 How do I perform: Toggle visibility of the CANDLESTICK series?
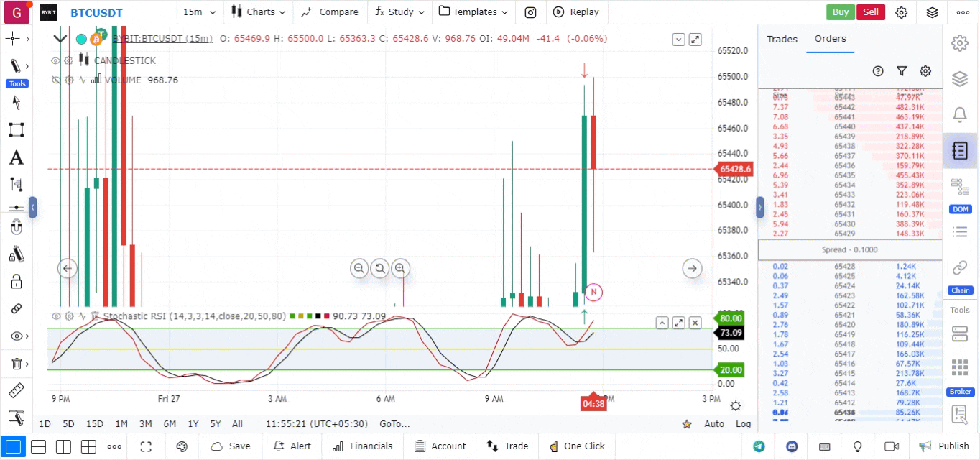pos(55,60)
